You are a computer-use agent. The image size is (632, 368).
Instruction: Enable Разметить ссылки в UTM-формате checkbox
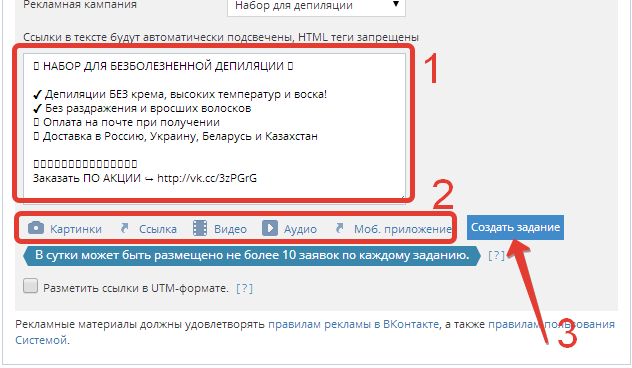[30, 286]
